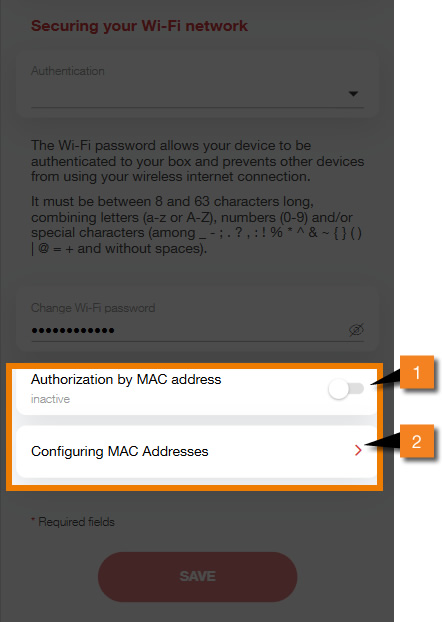Click the password length and characters rule text
Screen dimensions: 442x622
[196, 225]
